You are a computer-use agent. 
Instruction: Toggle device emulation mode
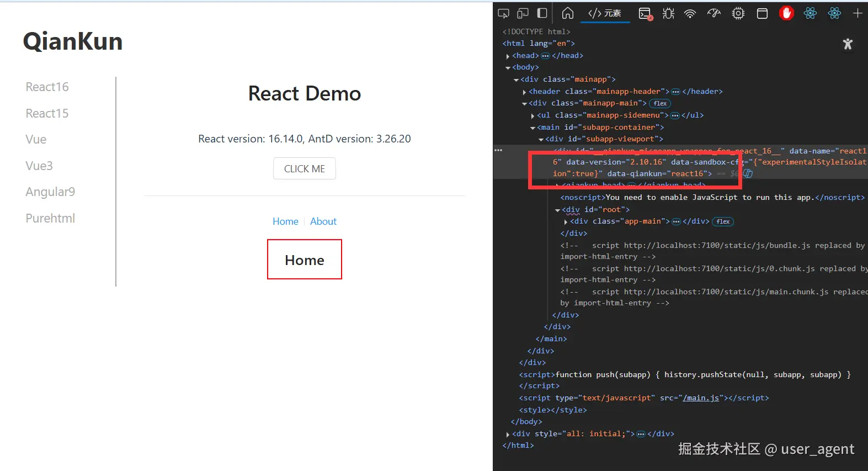point(523,13)
